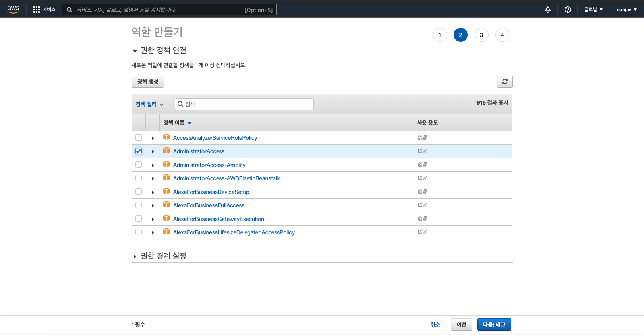Click the policy icon for AlexaForBusinessGatewayExecution
This screenshot has height=335, width=644.
click(166, 218)
